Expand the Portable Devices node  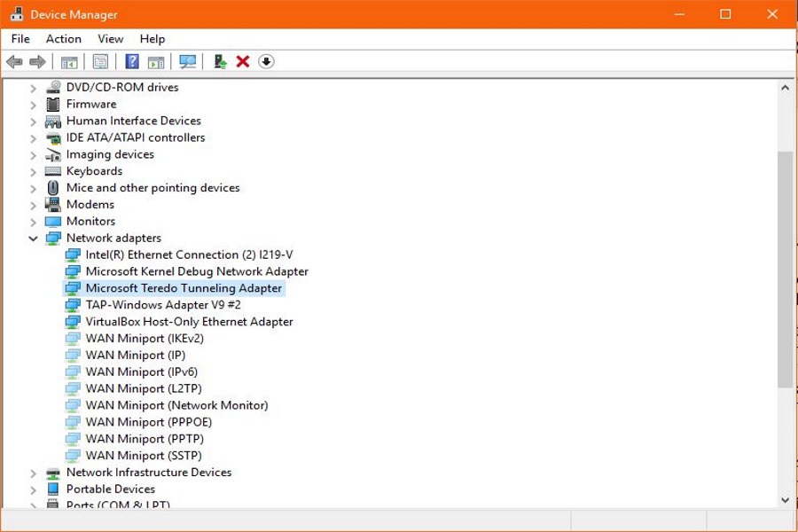[33, 489]
